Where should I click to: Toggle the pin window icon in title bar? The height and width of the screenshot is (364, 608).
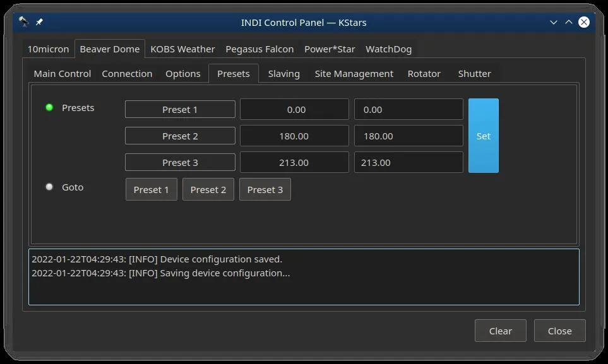tap(39, 22)
